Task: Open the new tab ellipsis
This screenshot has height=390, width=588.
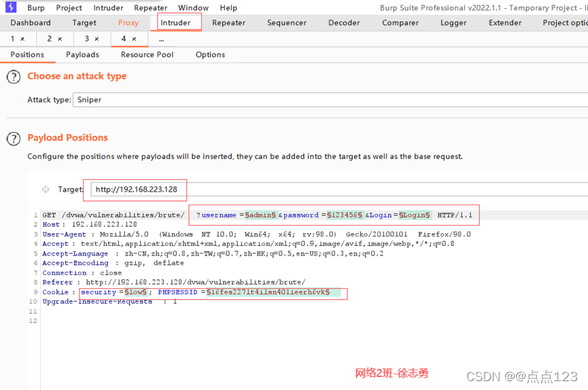Action: (x=161, y=39)
